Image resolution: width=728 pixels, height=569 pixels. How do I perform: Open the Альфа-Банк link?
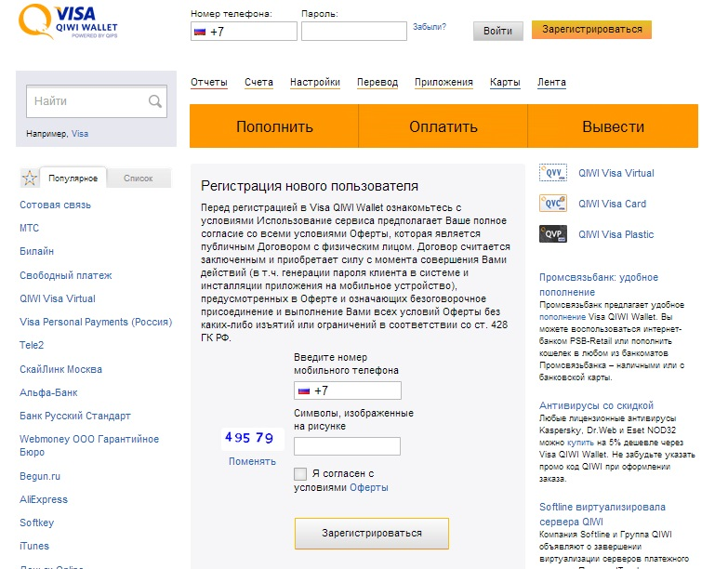pyautogui.click(x=48, y=392)
